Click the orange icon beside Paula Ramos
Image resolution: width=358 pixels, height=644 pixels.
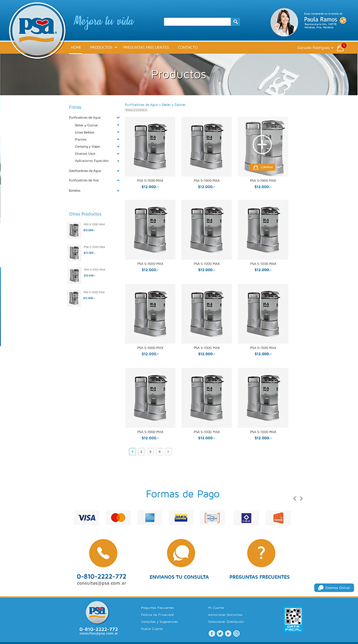pos(343,20)
